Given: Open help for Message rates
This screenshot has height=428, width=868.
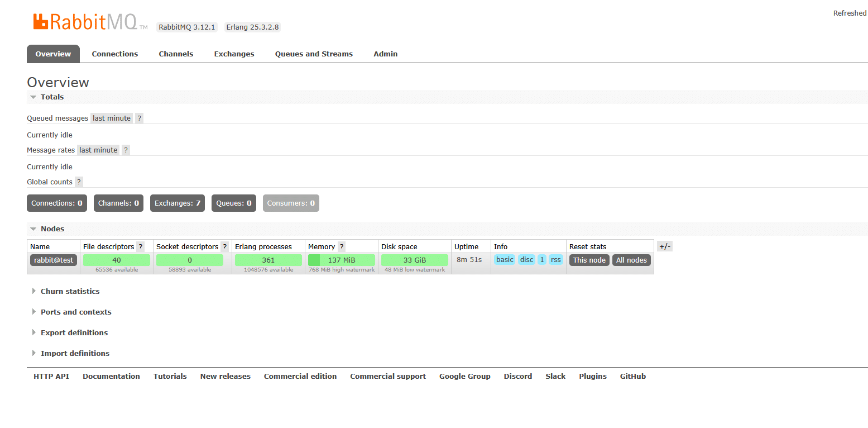Looking at the screenshot, I should point(125,150).
